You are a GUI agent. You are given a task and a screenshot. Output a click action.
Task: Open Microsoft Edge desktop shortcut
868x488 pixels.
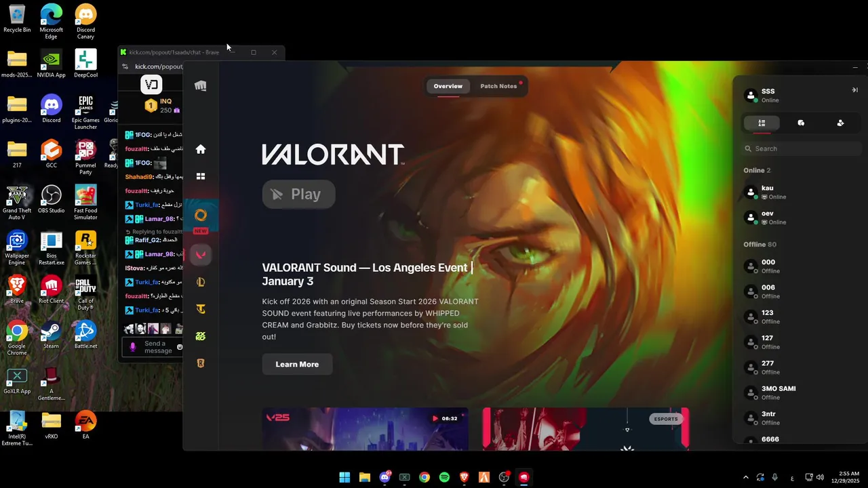52,20
